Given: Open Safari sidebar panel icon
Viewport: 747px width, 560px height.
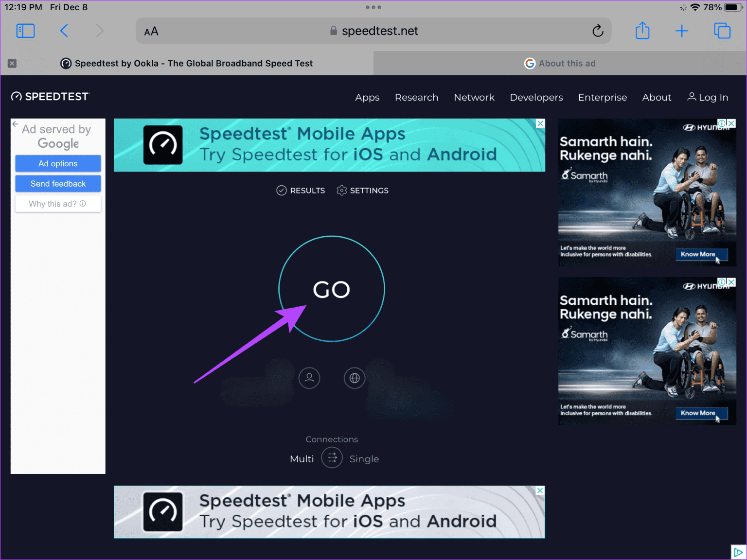Looking at the screenshot, I should 25,31.
